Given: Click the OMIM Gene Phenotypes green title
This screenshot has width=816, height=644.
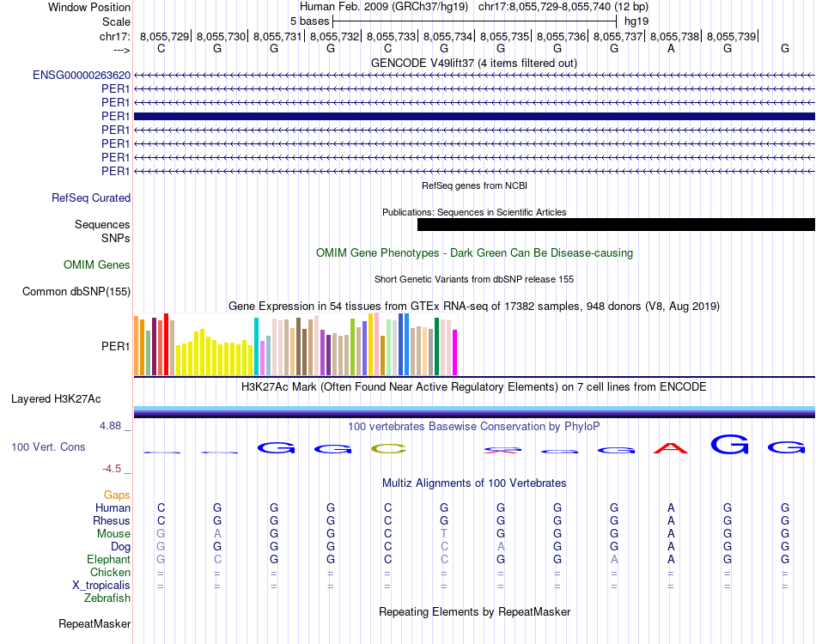Looking at the screenshot, I should pyautogui.click(x=474, y=253).
